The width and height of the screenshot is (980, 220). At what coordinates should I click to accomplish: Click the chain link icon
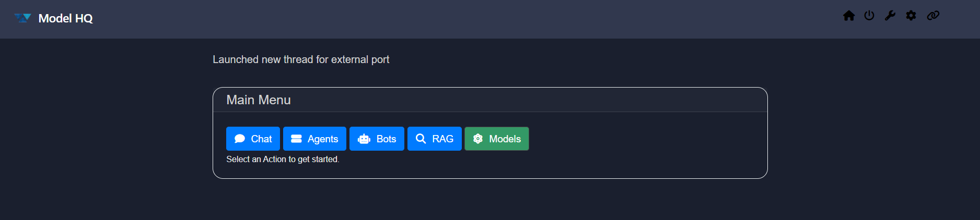click(933, 16)
